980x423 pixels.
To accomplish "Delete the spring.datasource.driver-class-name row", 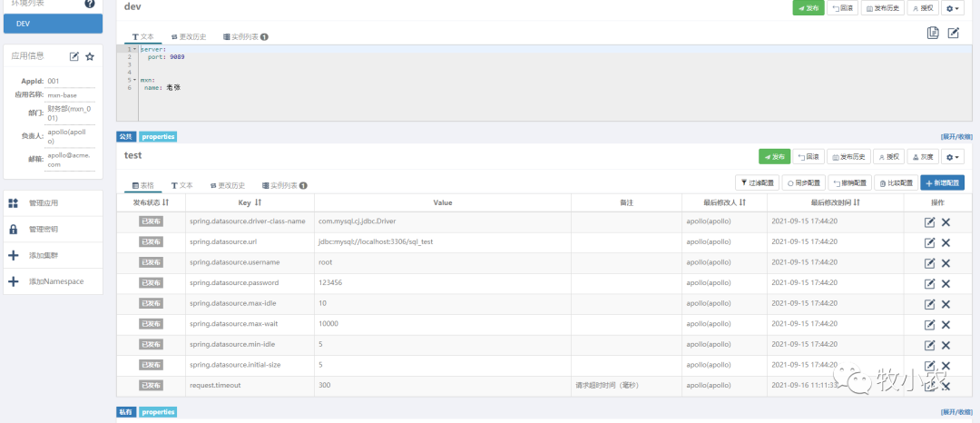I will (946, 221).
